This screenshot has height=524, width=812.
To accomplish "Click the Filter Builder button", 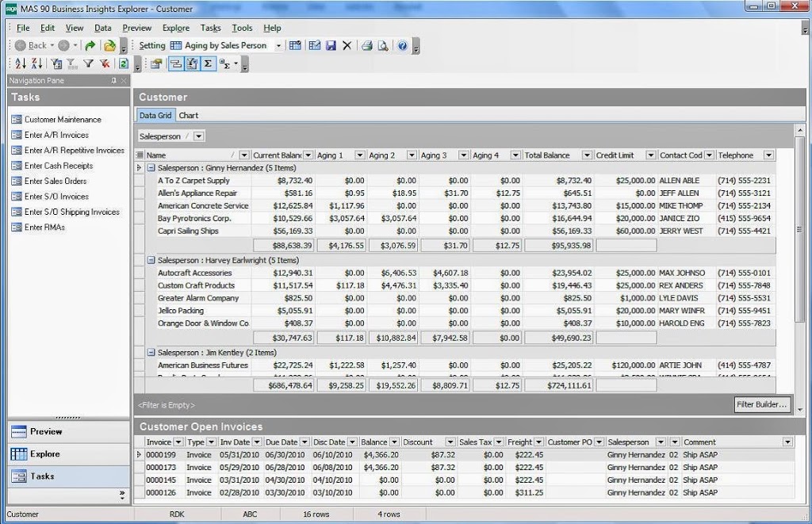I will coord(762,404).
